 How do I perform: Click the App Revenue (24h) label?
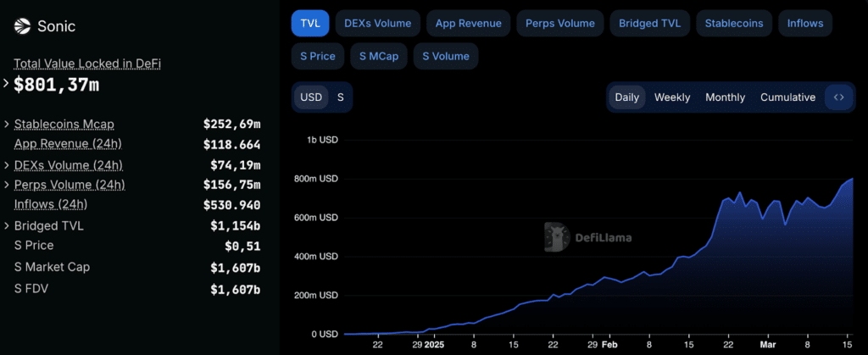pos(68,144)
